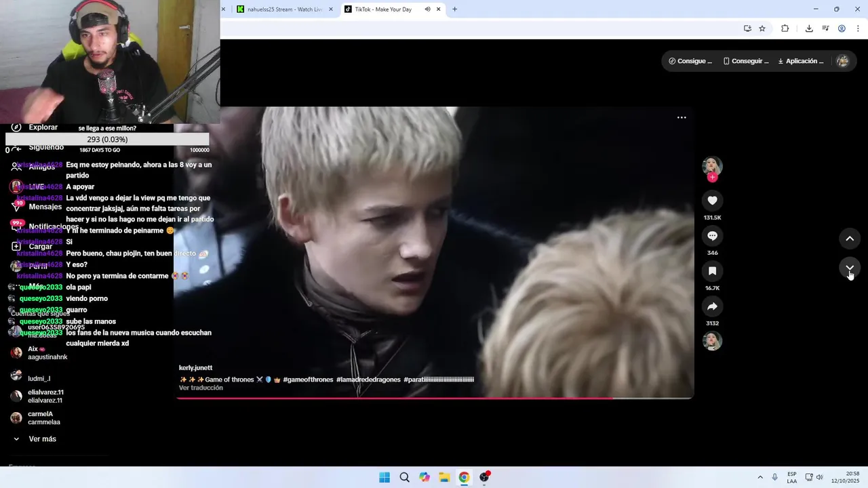Click the install app icon in address bar

(747, 28)
